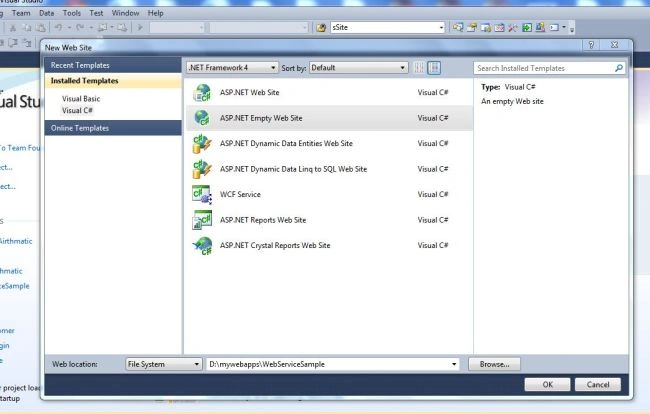650x414 pixels.
Task: Click the Find in Files icon
Action: pyautogui.click(x=321, y=28)
